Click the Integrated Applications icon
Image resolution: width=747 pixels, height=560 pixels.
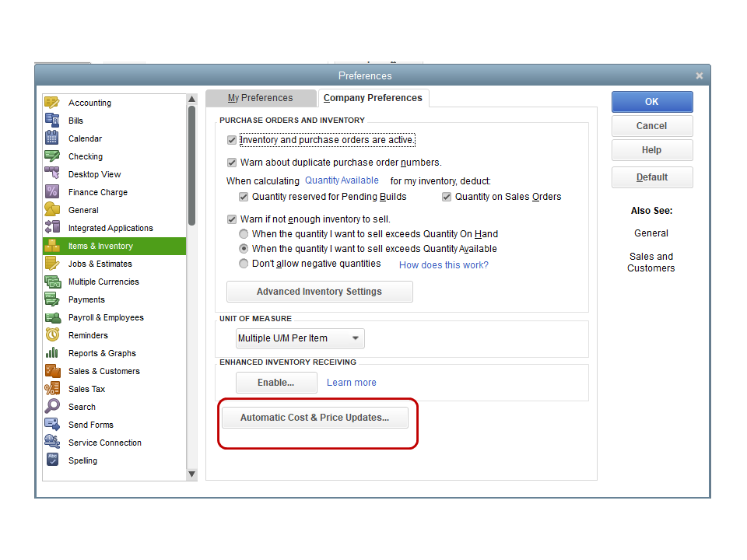pos(52,228)
